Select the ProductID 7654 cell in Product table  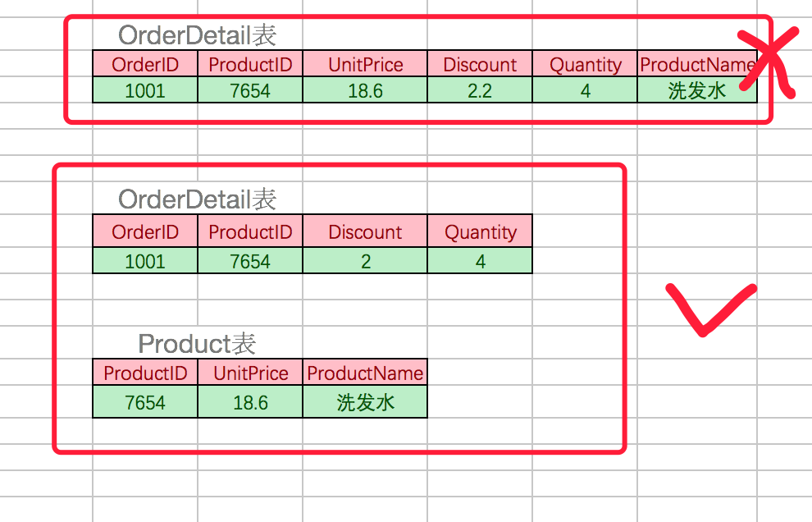click(145, 401)
